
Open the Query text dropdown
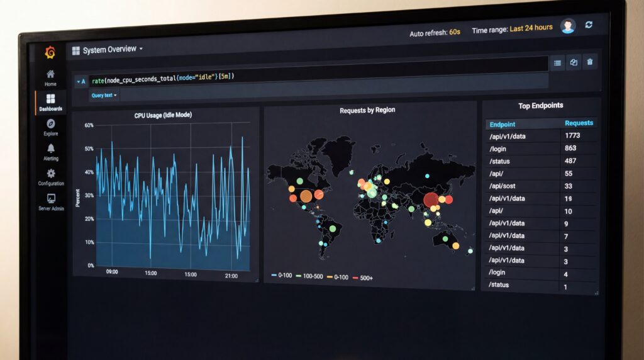tap(104, 96)
